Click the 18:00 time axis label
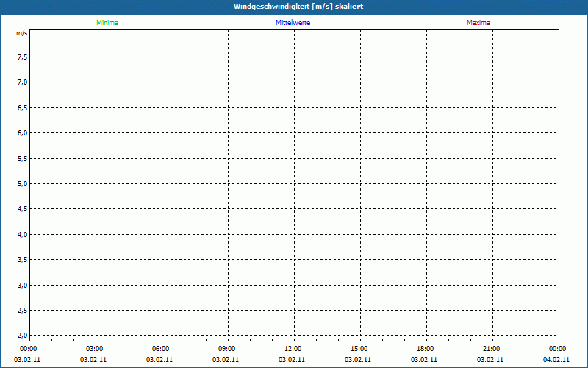Image resolution: width=588 pixels, height=368 pixels. tap(426, 349)
